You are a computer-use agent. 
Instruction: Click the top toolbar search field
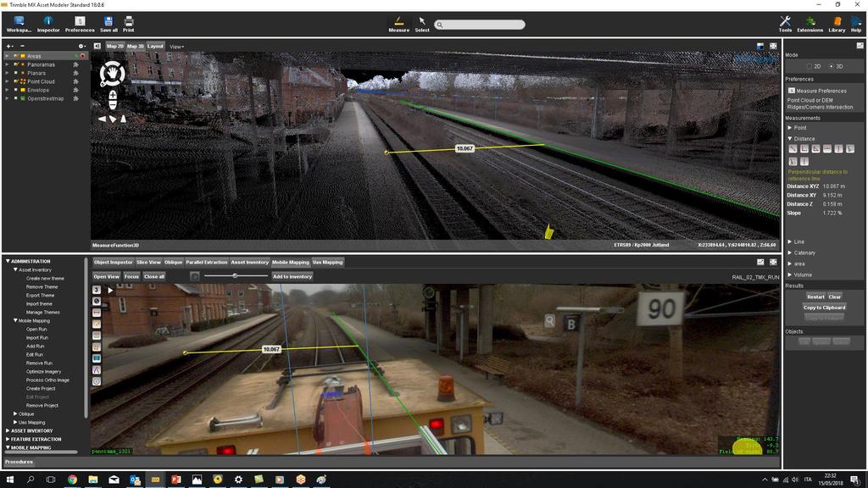480,25
